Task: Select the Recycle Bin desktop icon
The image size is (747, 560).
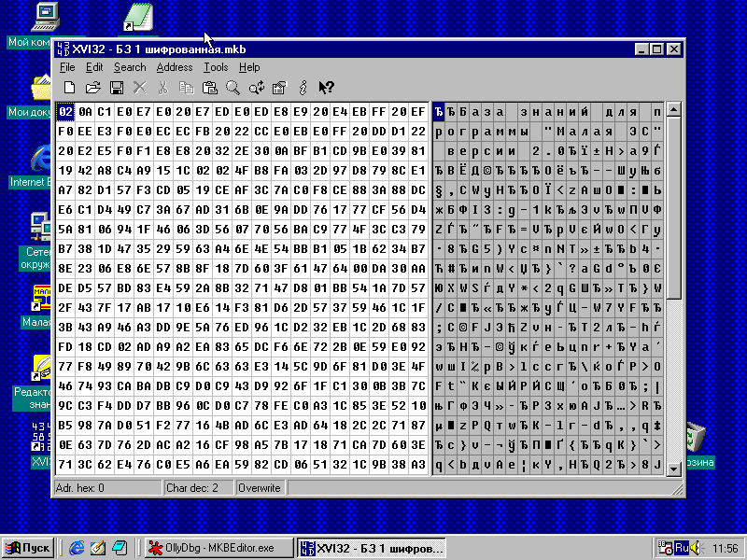Action: tap(696, 438)
